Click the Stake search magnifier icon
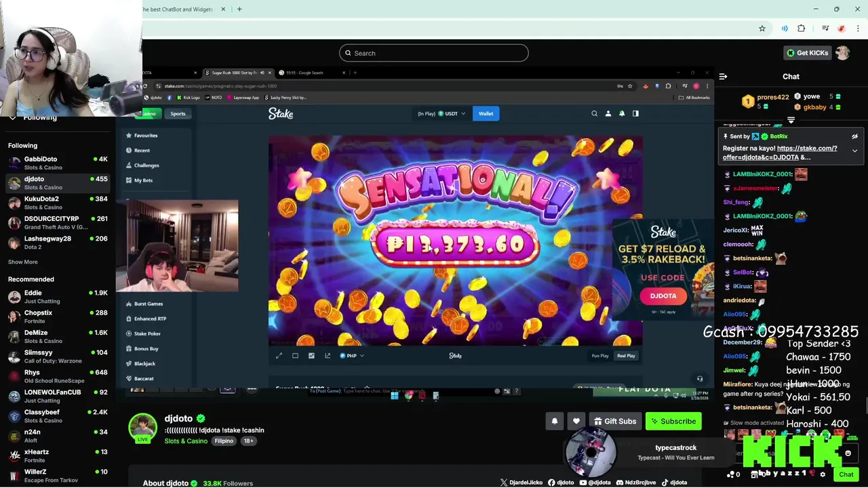 click(x=595, y=114)
